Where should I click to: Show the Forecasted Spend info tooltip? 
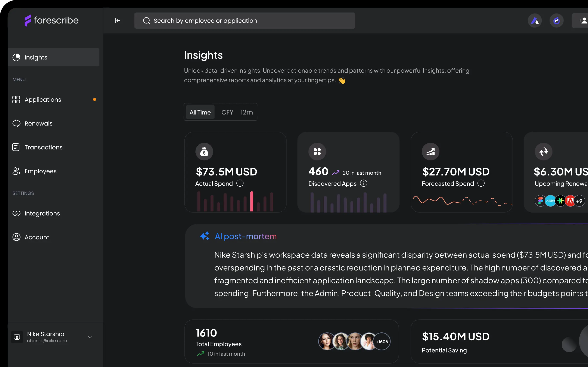coord(481,183)
